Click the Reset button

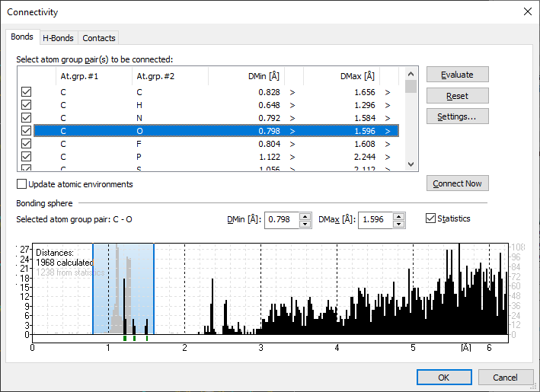click(457, 96)
